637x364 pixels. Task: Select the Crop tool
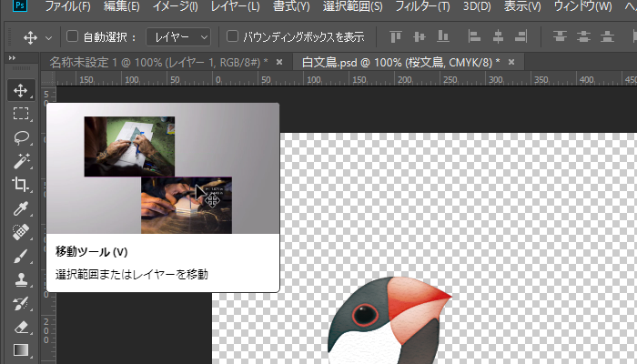point(21,185)
